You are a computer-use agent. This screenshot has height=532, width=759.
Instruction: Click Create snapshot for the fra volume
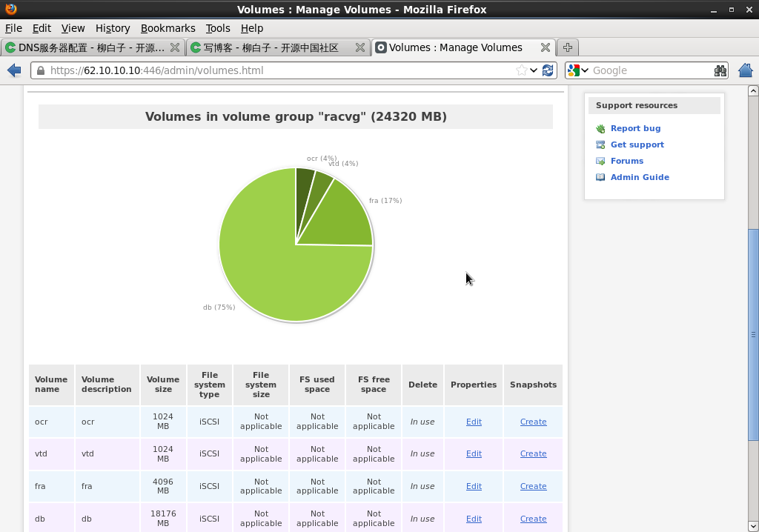[533, 486]
